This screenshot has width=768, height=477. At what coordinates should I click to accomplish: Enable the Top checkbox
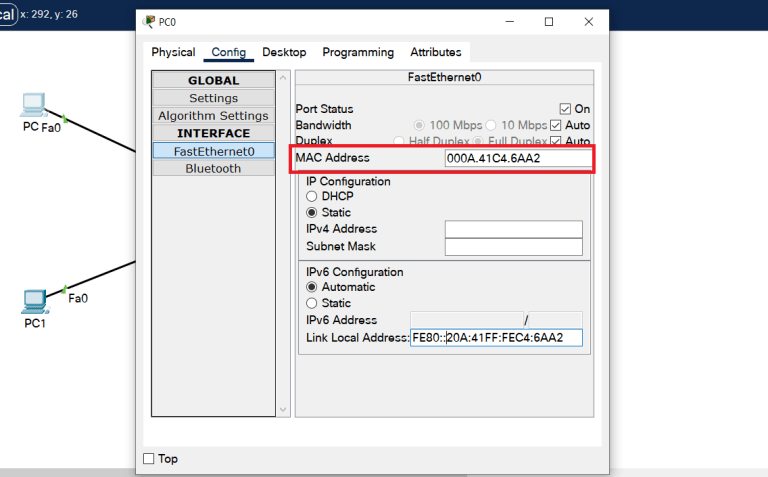(149, 459)
